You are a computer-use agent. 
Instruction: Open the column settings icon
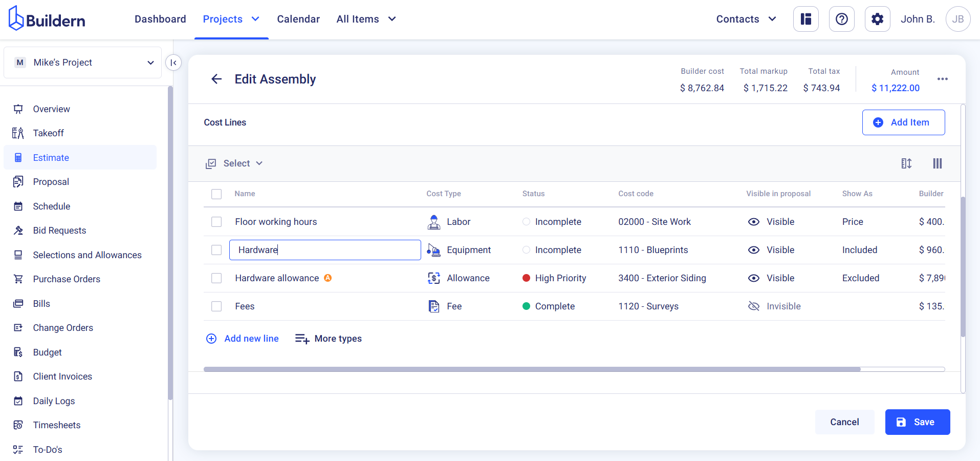(937, 163)
